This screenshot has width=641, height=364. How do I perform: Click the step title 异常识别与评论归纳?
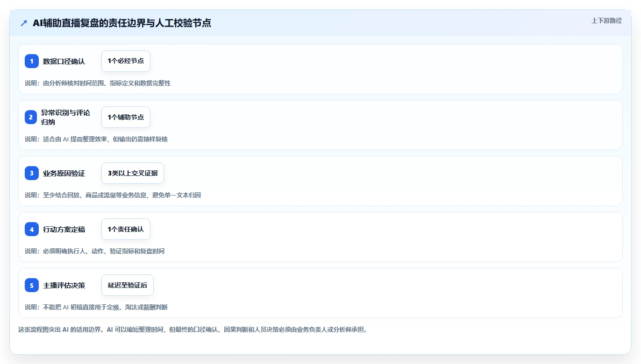pyautogui.click(x=65, y=117)
